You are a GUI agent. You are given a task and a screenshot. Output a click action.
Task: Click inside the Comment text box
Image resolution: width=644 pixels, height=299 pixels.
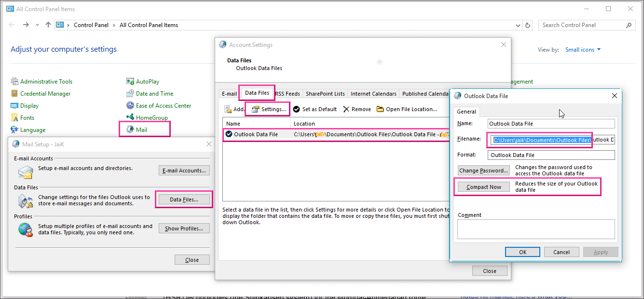point(536,229)
